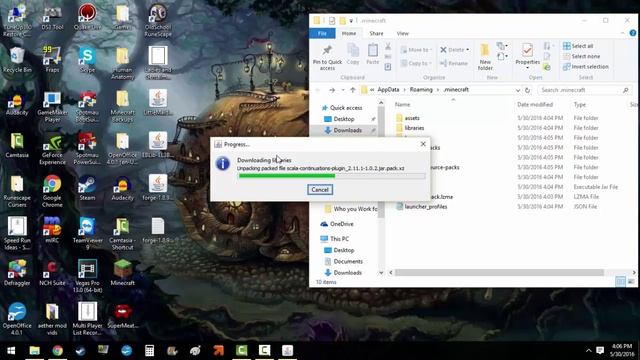Switch to the View ribbon tab
Screen dimensions: 640x360
402,33
